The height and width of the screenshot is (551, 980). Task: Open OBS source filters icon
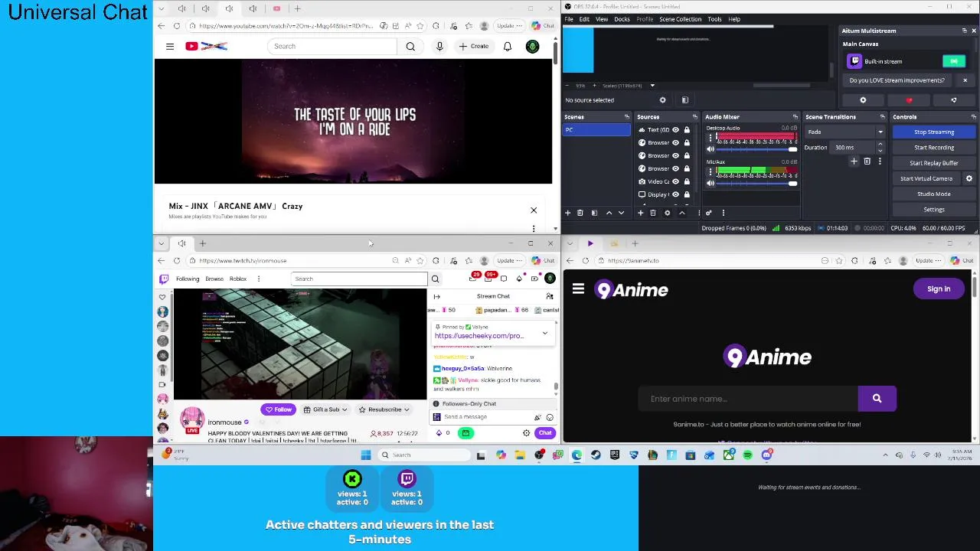(685, 100)
